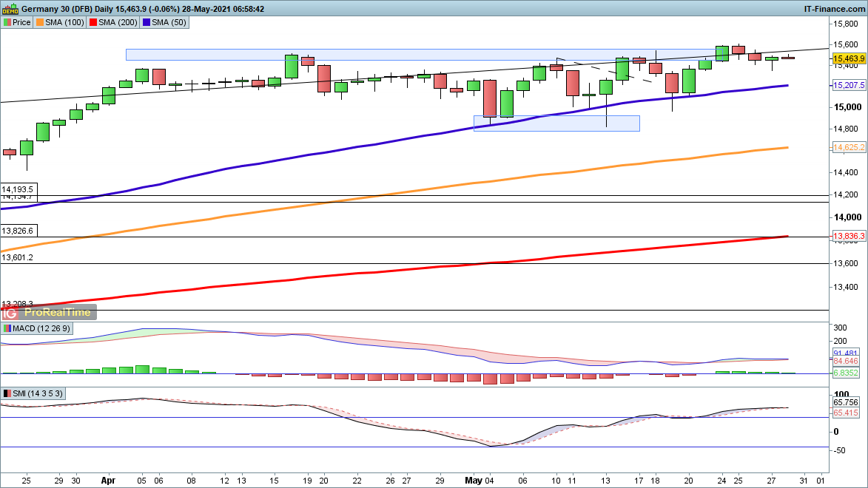Open the Price indicator settings label
This screenshot has width=868, height=488.
click(x=18, y=22)
